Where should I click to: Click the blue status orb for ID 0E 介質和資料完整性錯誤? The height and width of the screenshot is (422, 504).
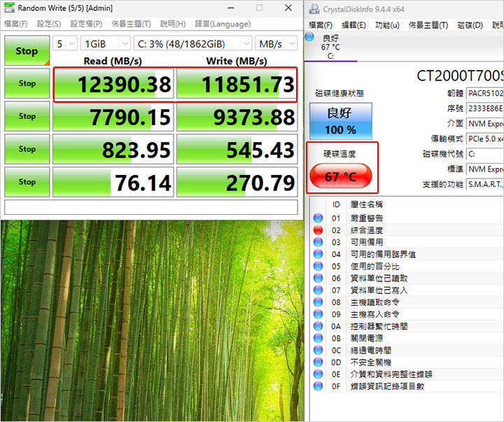pyautogui.click(x=318, y=374)
